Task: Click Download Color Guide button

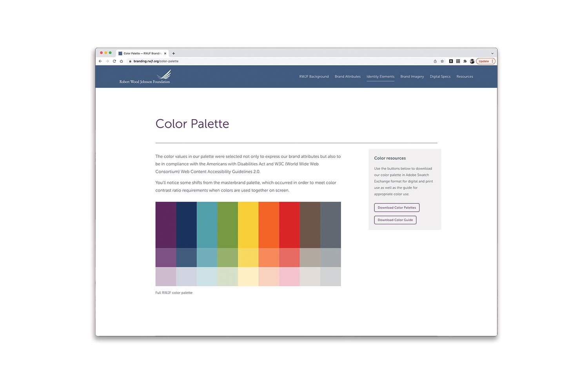Action: 395,220
